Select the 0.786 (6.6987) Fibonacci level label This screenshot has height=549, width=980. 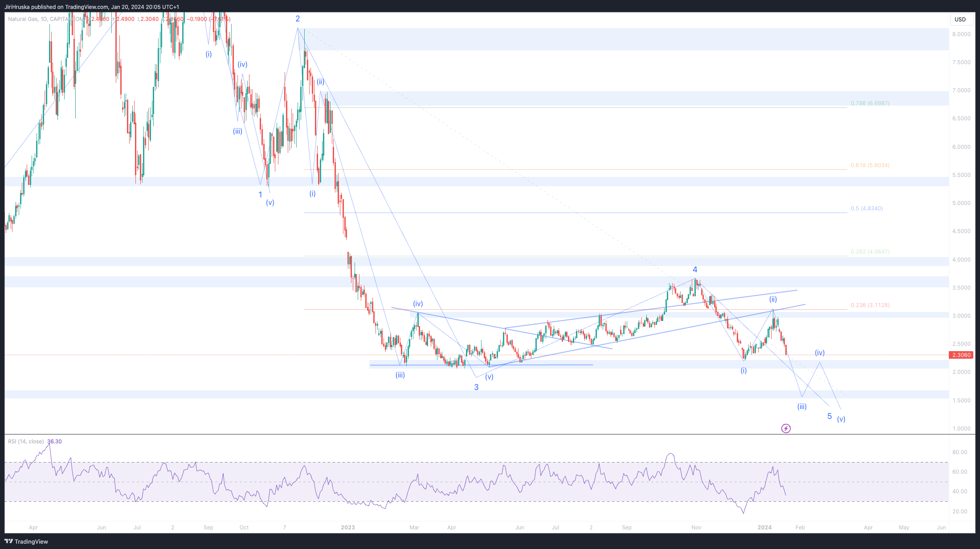(870, 103)
